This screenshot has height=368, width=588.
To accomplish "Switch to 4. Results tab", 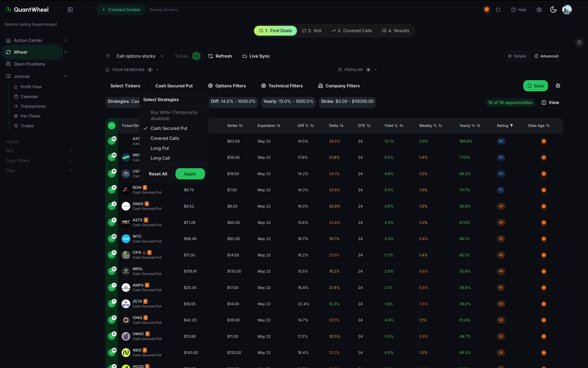I will pos(395,31).
